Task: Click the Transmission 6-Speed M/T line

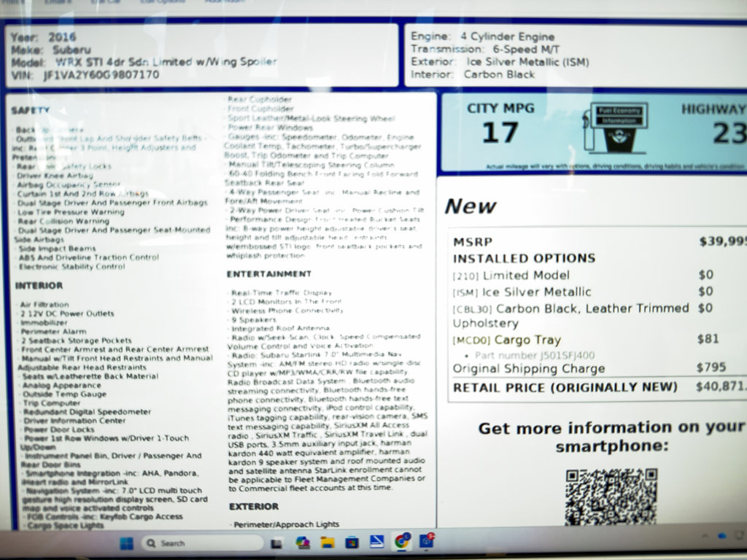Action: tap(485, 49)
